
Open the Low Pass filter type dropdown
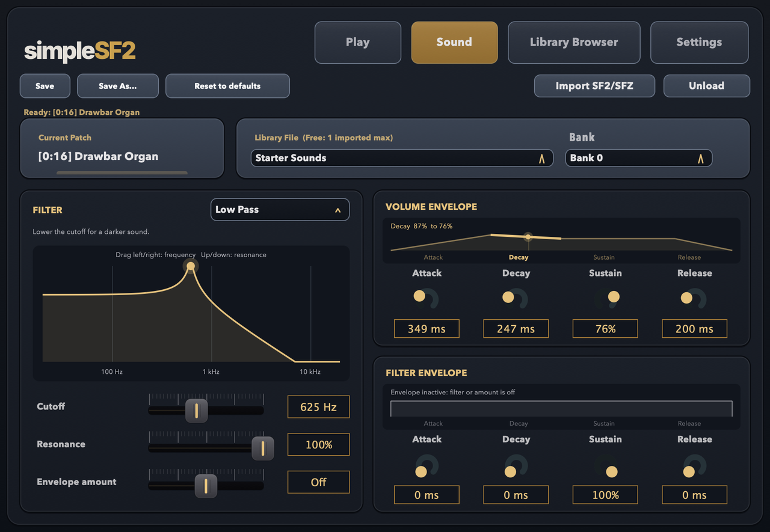click(x=280, y=210)
